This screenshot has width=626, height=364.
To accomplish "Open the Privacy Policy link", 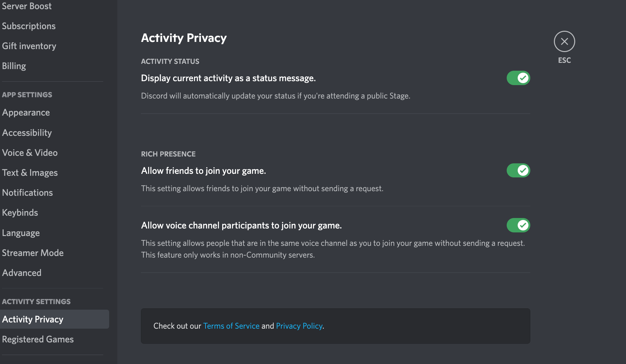I will pyautogui.click(x=299, y=326).
